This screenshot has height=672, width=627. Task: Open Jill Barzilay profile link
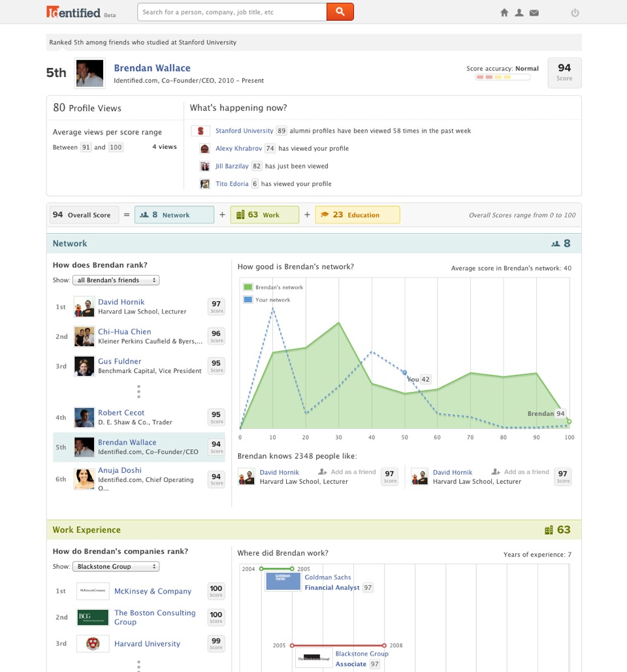pyautogui.click(x=232, y=166)
